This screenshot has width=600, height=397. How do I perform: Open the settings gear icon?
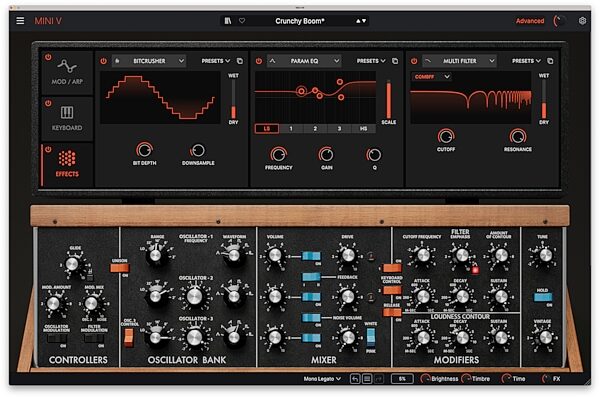tap(582, 21)
